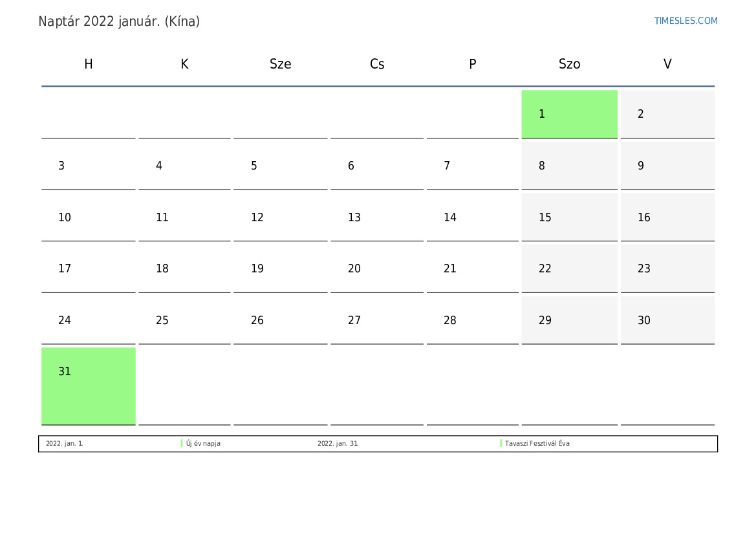Click the green marker beside Tavaszi Fesztivál Éva
Viewport: 756px width, 535px height.
click(501, 444)
